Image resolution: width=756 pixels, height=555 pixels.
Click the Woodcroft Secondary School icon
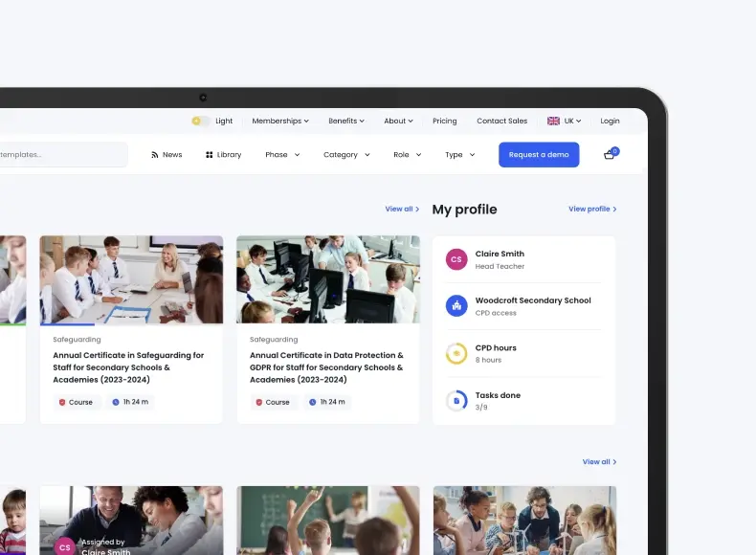click(456, 306)
